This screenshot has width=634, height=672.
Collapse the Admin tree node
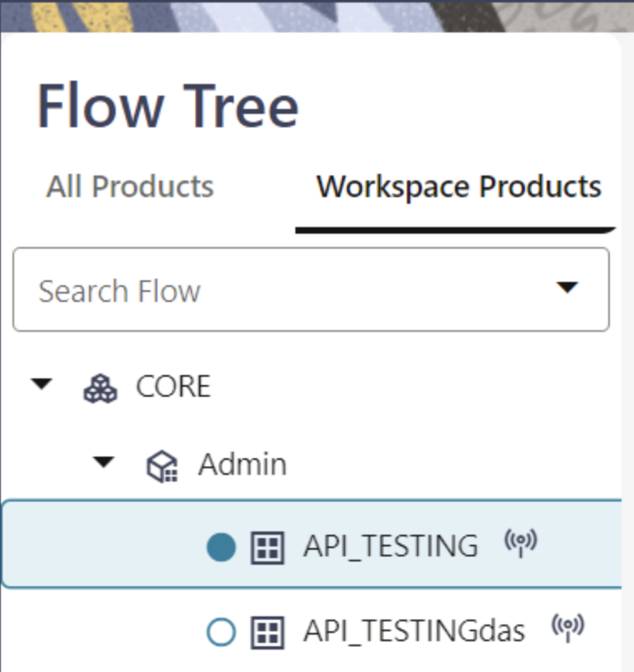(104, 462)
